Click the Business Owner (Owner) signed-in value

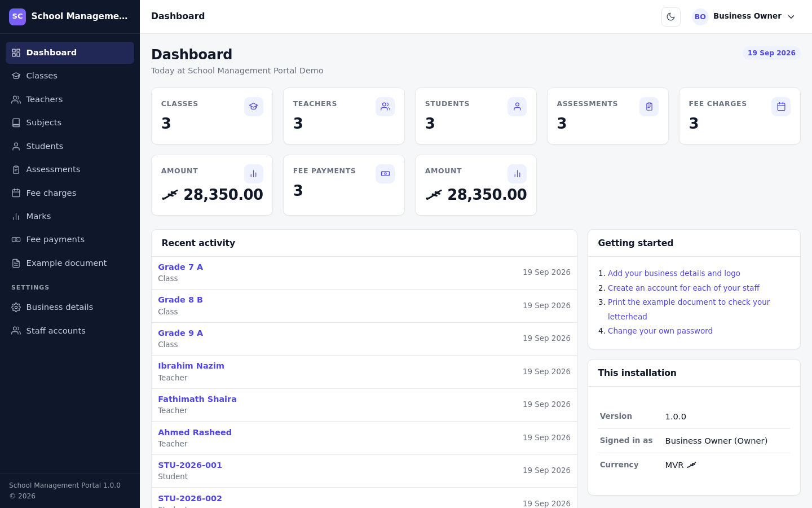point(716,441)
